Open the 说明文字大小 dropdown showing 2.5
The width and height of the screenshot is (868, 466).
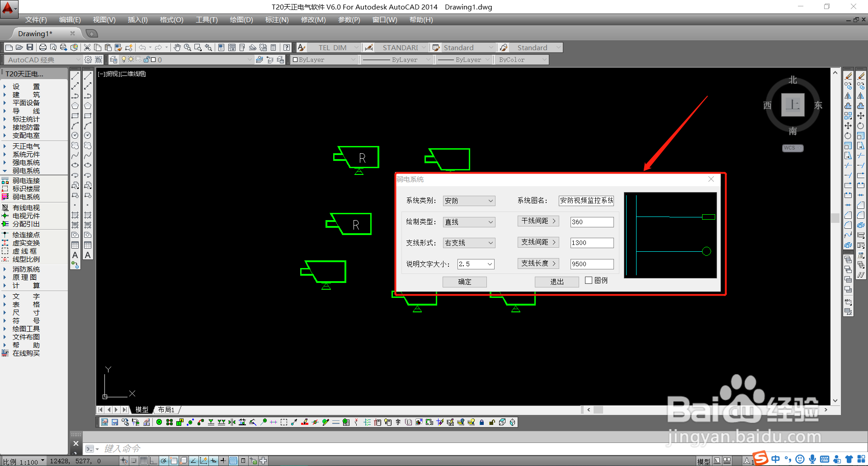click(476, 264)
